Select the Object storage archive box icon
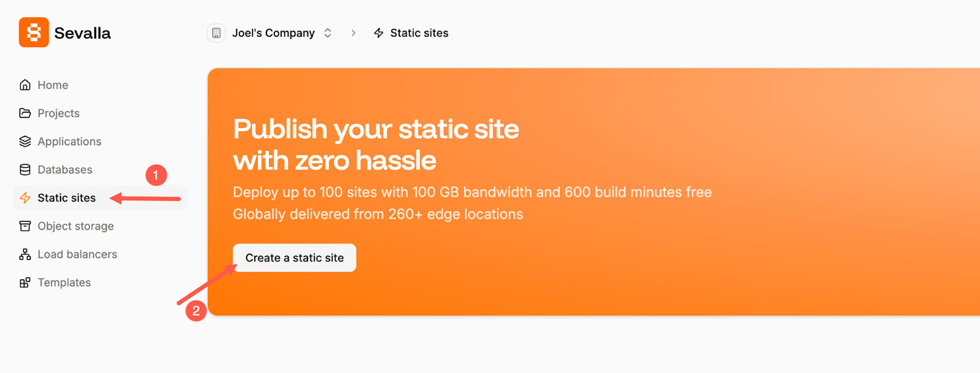The image size is (980, 373). click(24, 226)
